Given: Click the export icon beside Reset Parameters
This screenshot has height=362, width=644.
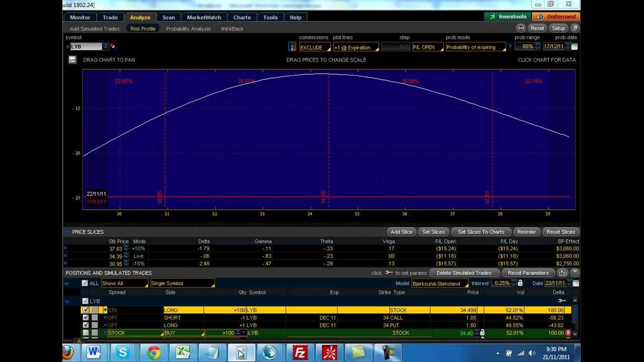Looking at the screenshot, I should click(562, 273).
